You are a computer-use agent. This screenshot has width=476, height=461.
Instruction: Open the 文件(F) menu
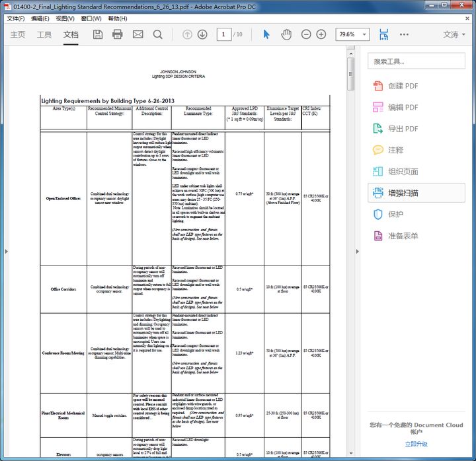coord(15,18)
